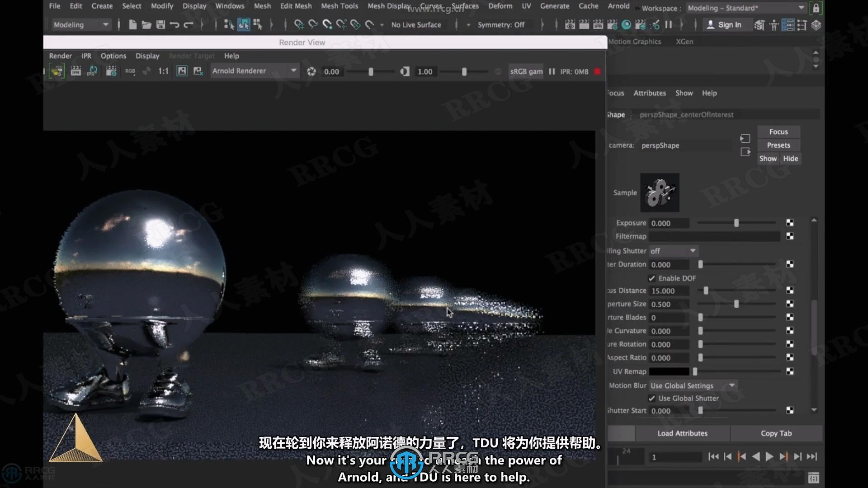Image resolution: width=868 pixels, height=488 pixels.
Task: Click the Redo arrow icon
Action: 189,24
